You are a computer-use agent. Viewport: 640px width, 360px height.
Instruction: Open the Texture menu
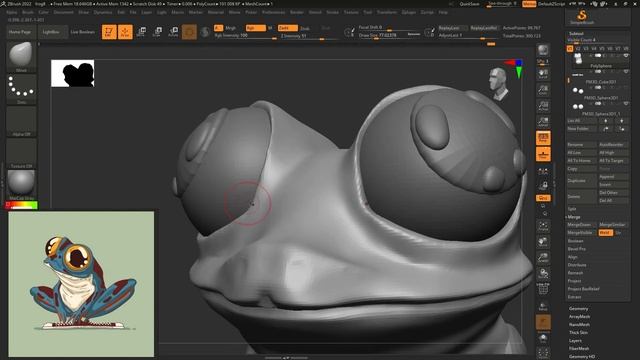tap(351, 12)
